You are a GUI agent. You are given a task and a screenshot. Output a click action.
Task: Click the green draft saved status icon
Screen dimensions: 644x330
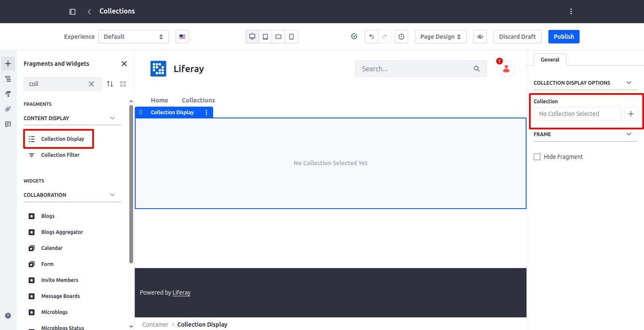pyautogui.click(x=354, y=37)
